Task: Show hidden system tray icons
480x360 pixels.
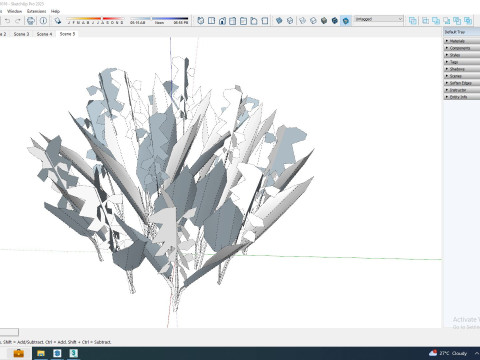Action: click(477, 353)
